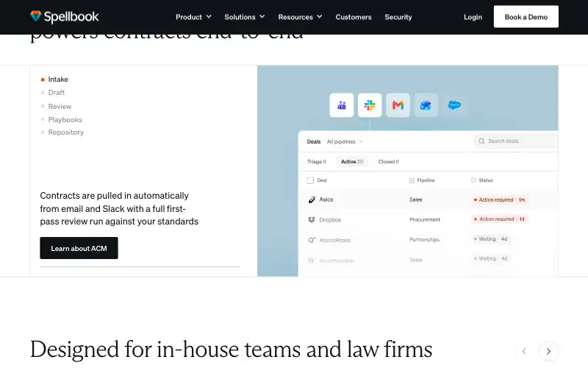Switch to the Triage 6 tab

click(x=317, y=161)
